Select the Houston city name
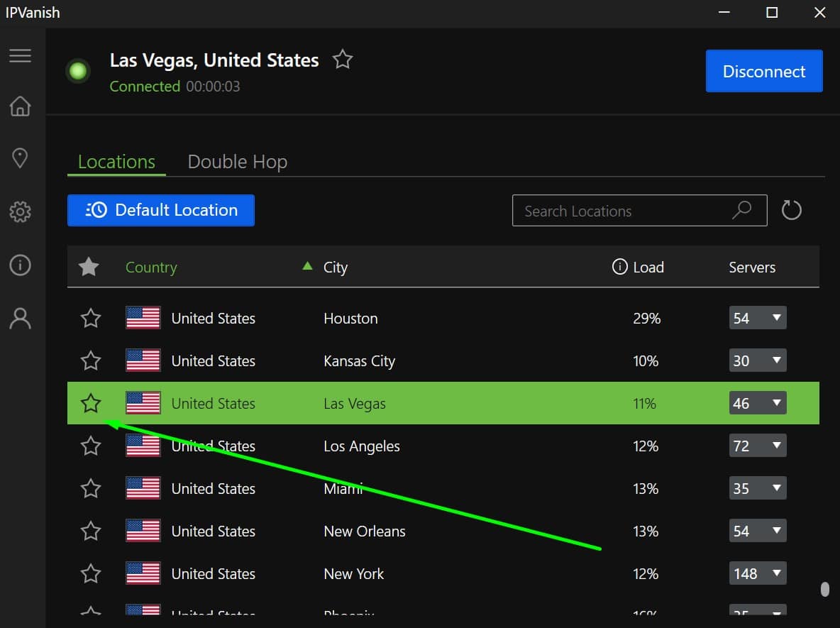 coord(350,319)
